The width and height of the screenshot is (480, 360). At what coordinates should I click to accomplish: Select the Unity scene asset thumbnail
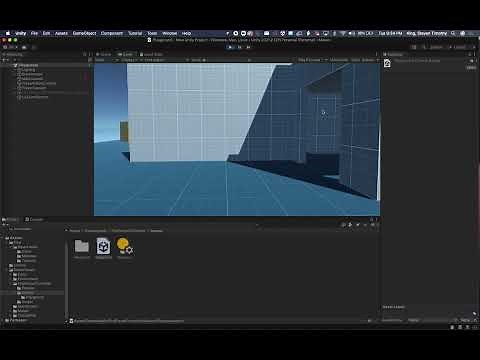pyautogui.click(x=103, y=247)
